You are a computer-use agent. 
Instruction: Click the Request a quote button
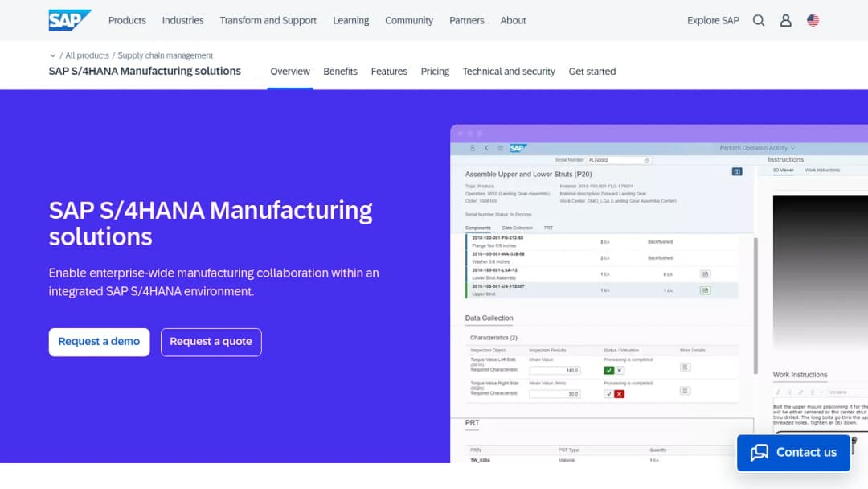click(x=211, y=342)
